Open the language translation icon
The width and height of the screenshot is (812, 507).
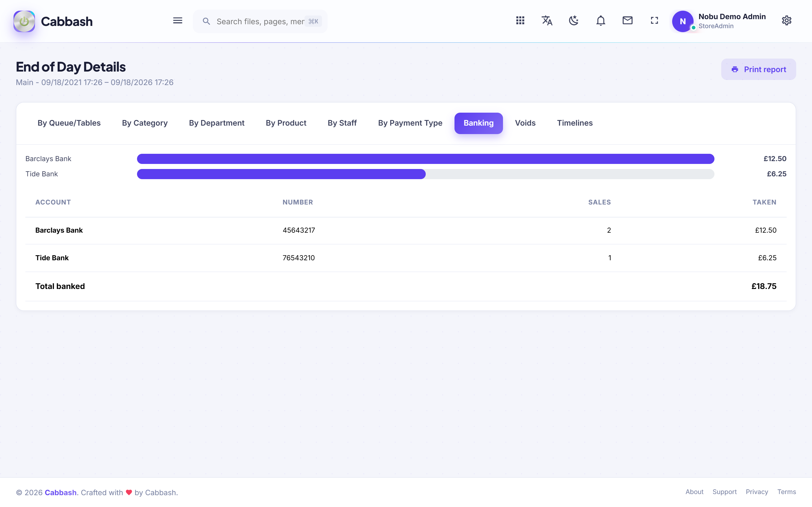[547, 21]
